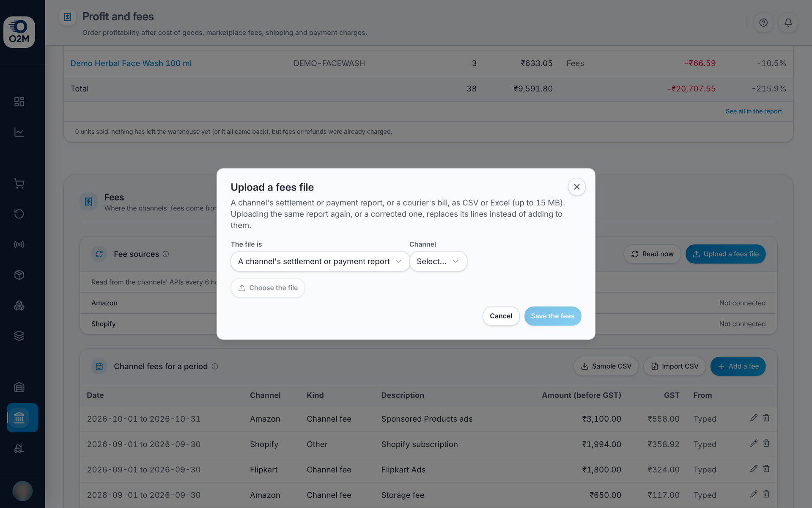Open the help question mark icon

point(763,23)
